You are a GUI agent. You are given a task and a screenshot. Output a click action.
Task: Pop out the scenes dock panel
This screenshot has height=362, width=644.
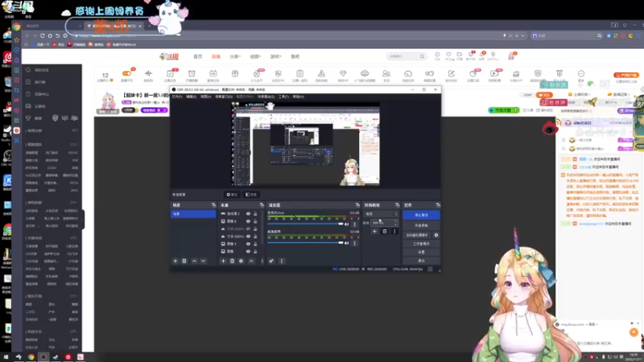213,205
